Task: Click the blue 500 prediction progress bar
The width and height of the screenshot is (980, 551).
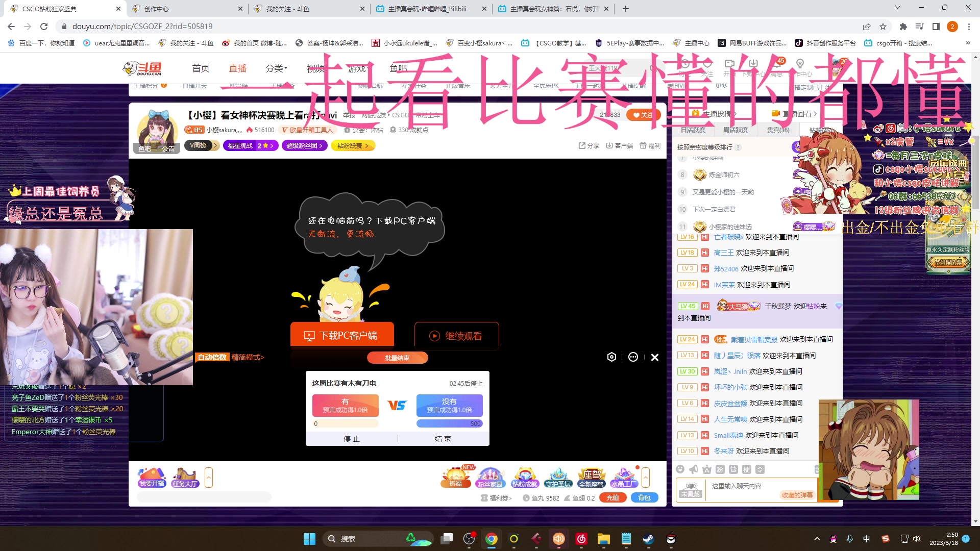Action: click(449, 423)
